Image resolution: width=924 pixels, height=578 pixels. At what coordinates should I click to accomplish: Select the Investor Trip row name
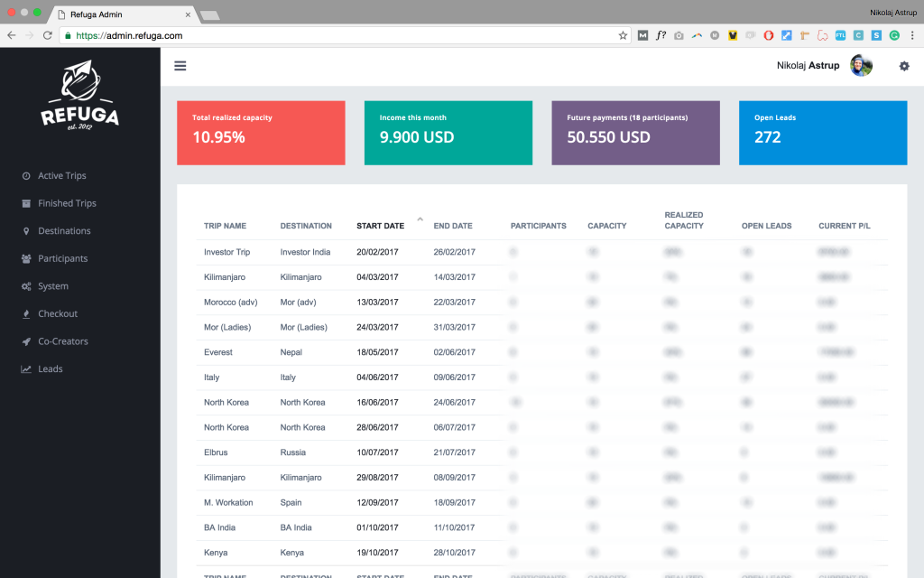point(226,252)
